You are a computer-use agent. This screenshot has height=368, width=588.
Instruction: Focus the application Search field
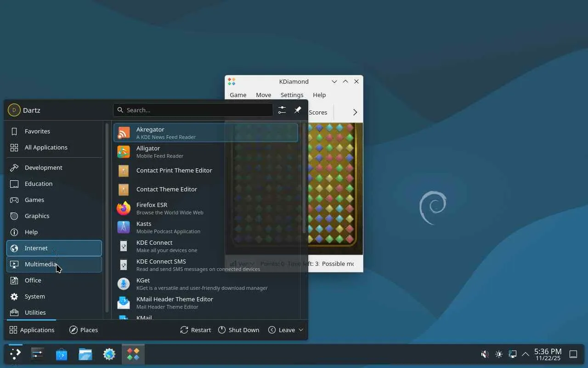pyautogui.click(x=193, y=110)
